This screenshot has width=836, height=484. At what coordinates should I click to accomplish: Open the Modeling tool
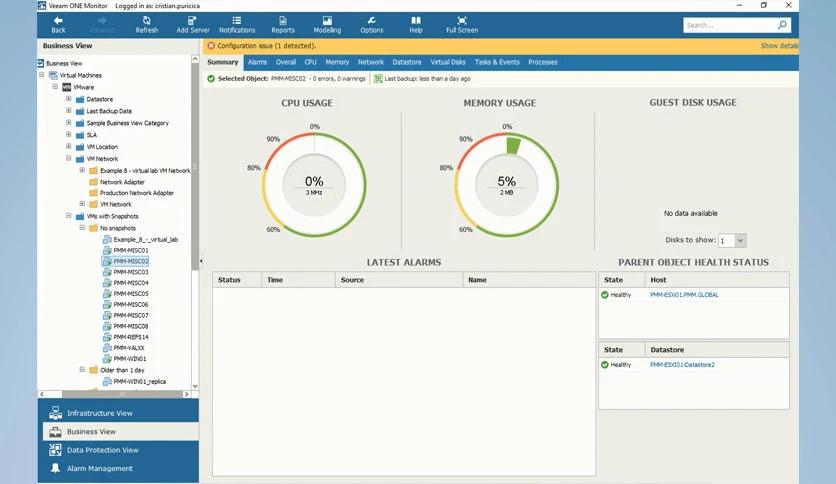click(327, 25)
